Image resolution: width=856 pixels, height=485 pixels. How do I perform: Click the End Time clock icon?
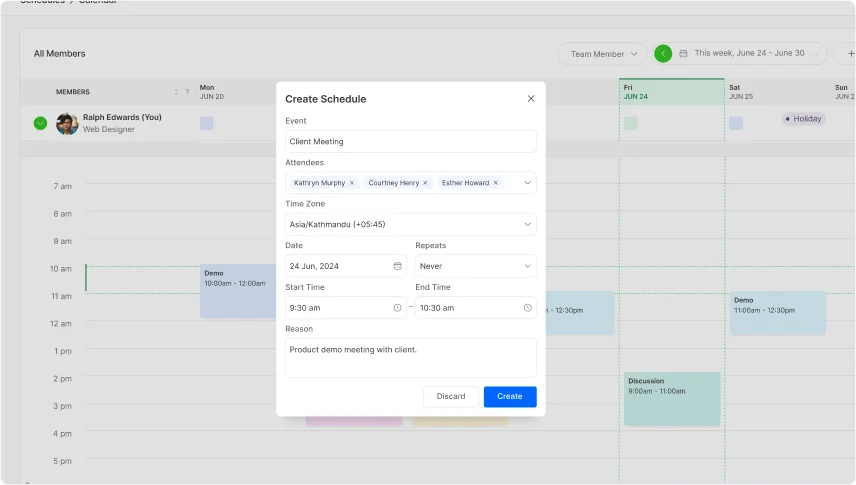527,308
